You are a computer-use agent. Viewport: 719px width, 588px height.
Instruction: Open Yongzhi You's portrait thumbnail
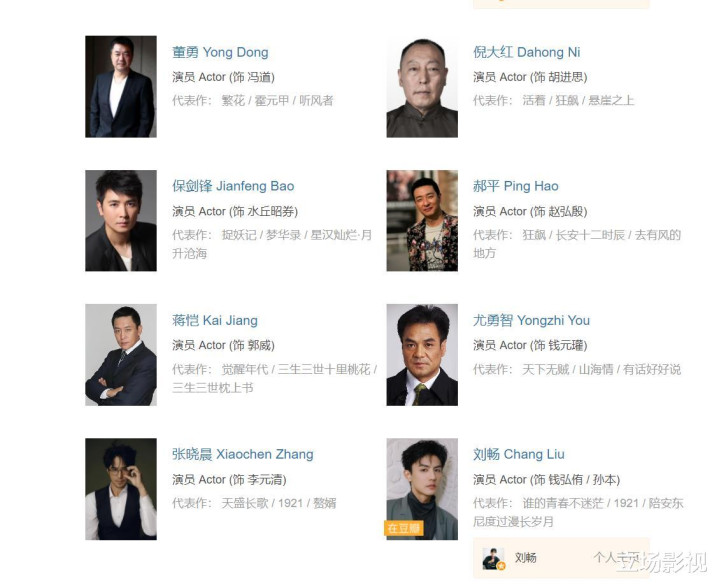tap(422, 355)
